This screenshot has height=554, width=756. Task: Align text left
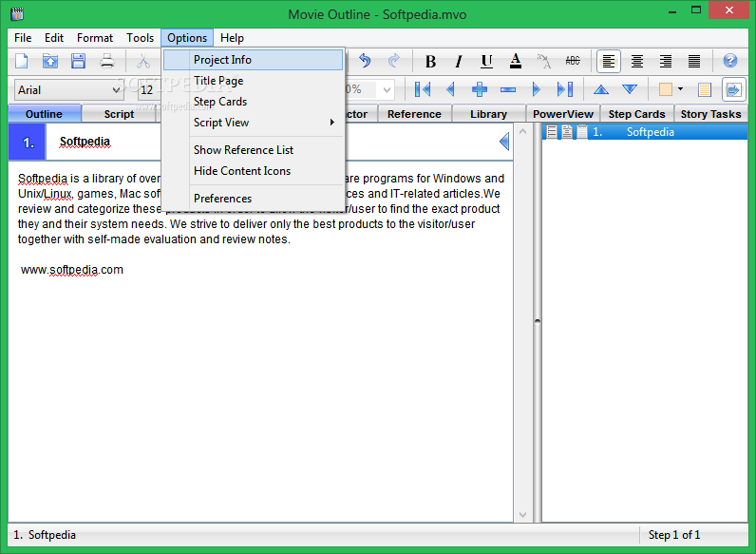pyautogui.click(x=609, y=61)
